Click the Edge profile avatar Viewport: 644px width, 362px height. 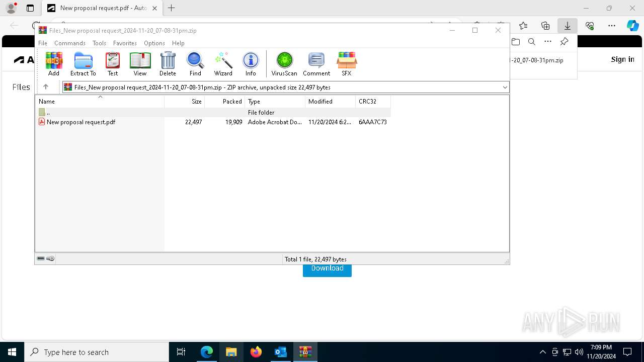click(x=11, y=8)
